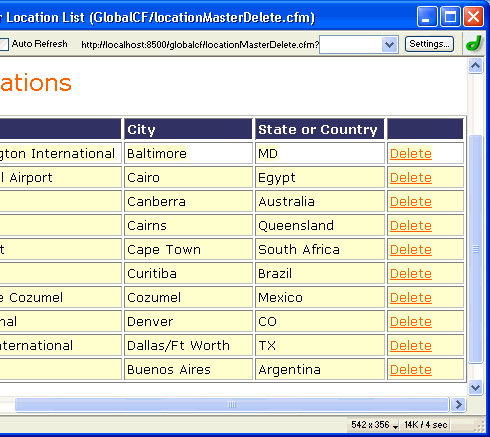490x437 pixels.
Task: Open the URL parameters dropdown arrow
Action: point(389,44)
